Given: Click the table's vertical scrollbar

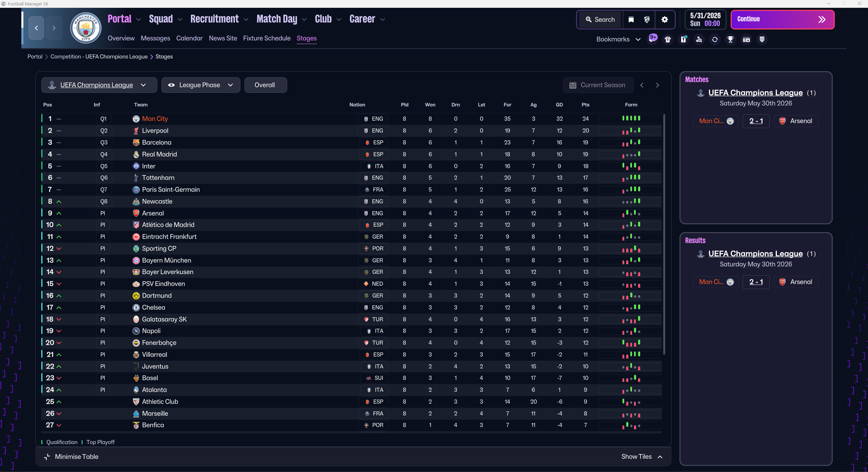Looking at the screenshot, I should click(664, 234).
